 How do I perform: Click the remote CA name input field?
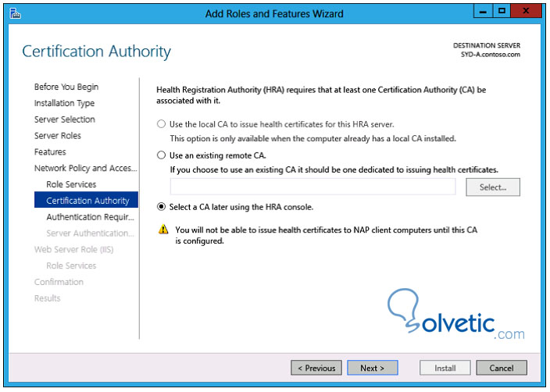(312, 187)
